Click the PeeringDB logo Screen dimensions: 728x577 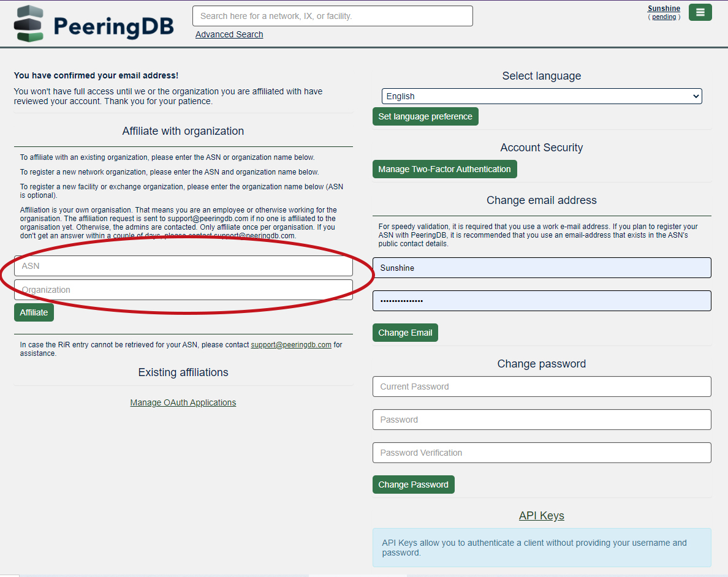94,25
